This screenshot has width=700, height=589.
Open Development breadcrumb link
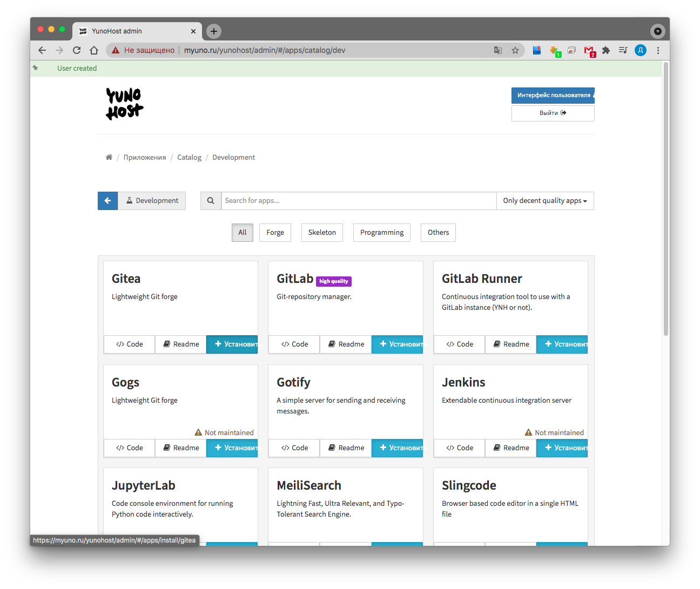(233, 157)
